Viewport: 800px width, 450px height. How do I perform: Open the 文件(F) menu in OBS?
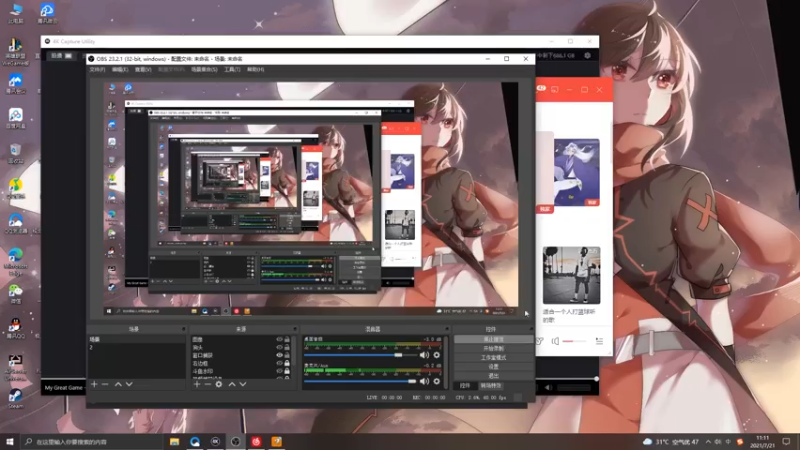[x=97, y=69]
